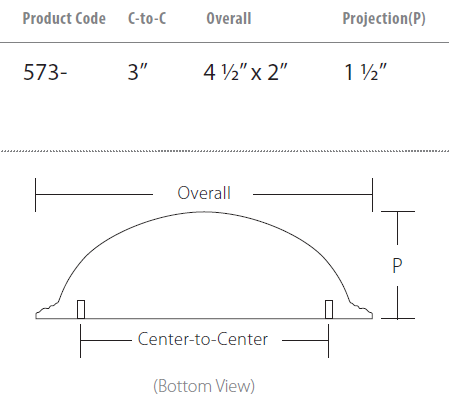
Task: Click the 4 ½" x 2" overall dimension
Action: coord(245,72)
